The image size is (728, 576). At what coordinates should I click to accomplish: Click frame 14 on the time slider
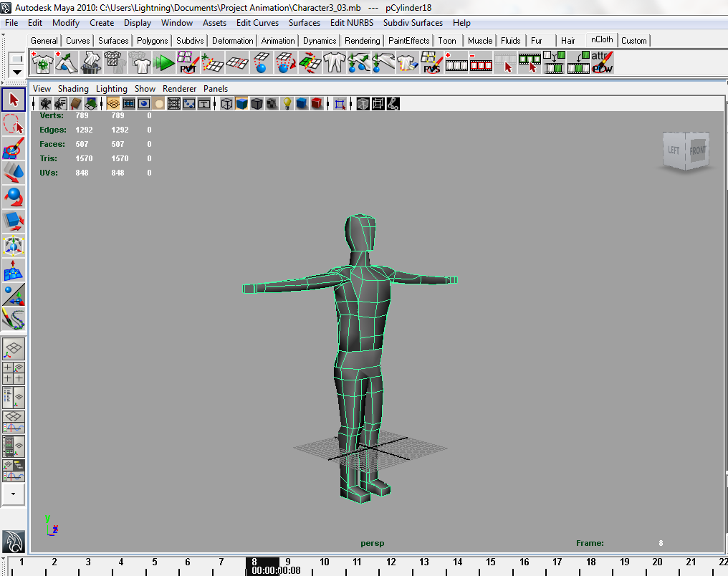point(457,562)
